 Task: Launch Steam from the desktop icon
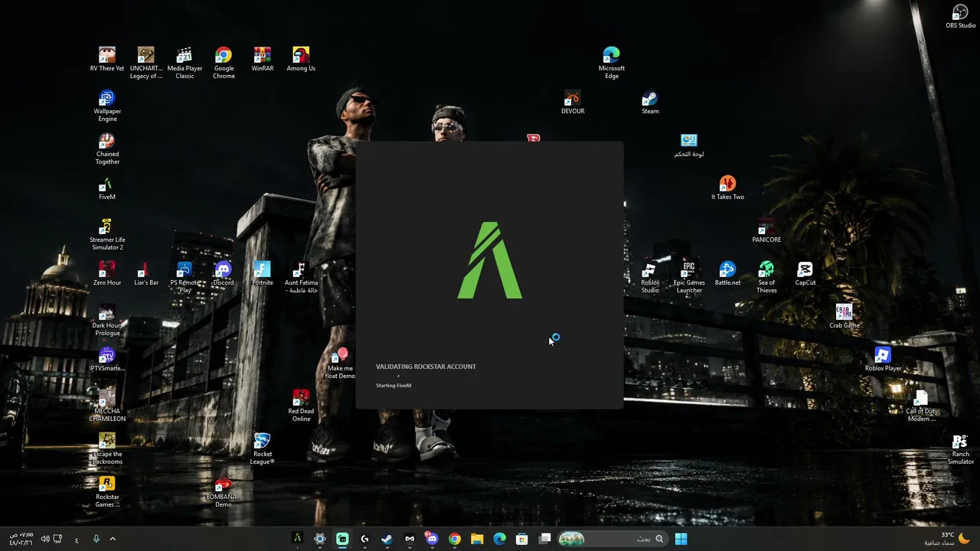(x=650, y=103)
